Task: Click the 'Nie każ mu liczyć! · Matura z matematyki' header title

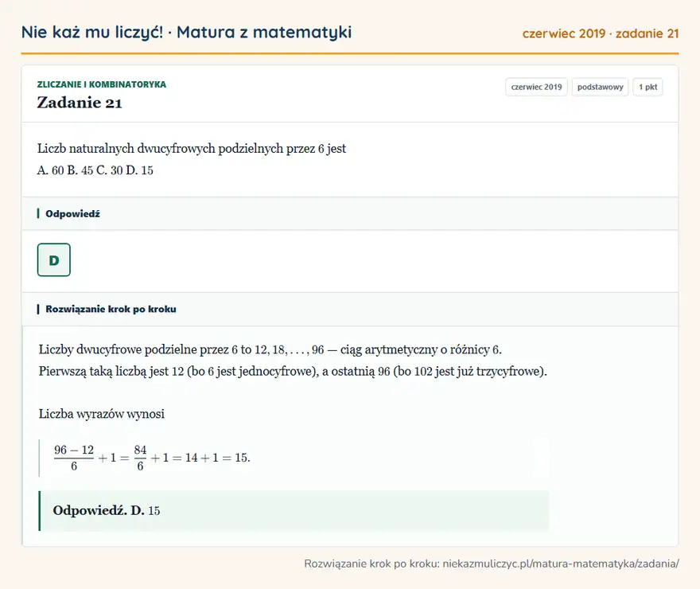Action: pos(186,32)
